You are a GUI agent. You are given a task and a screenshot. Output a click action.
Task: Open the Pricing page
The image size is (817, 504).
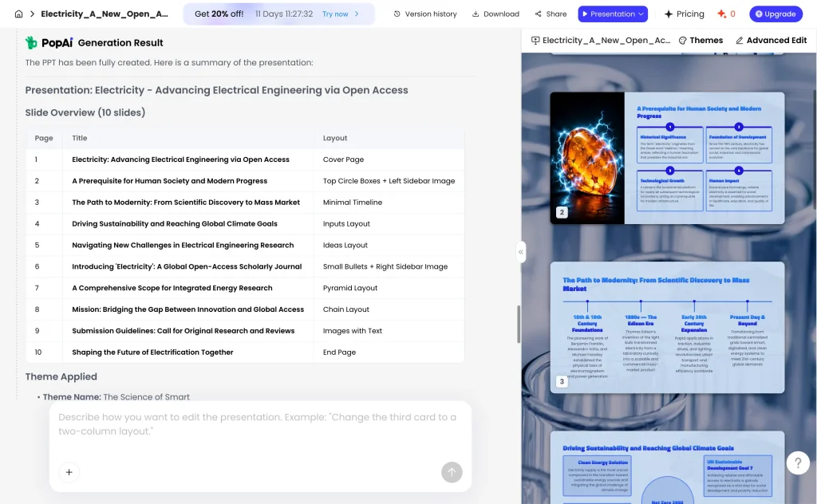[684, 14]
